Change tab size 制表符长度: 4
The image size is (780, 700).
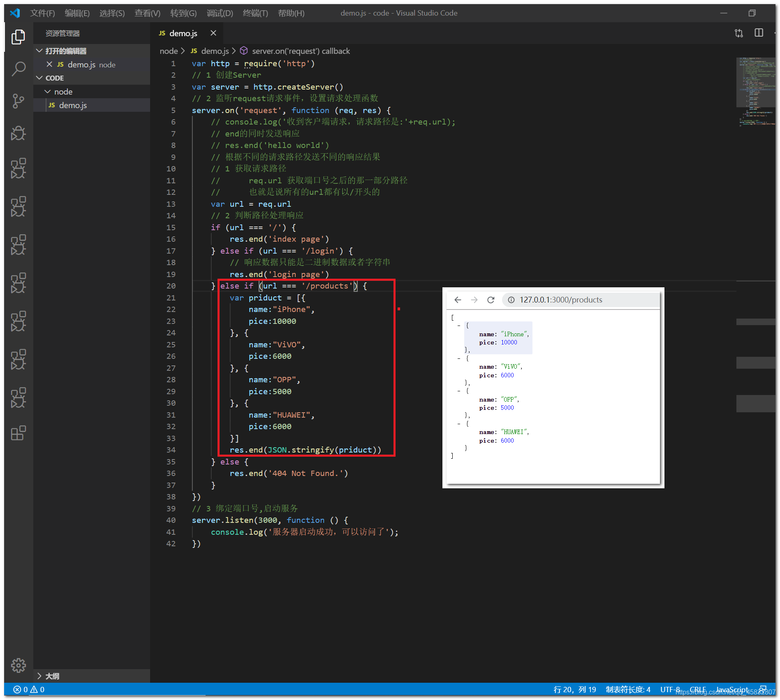click(x=628, y=689)
